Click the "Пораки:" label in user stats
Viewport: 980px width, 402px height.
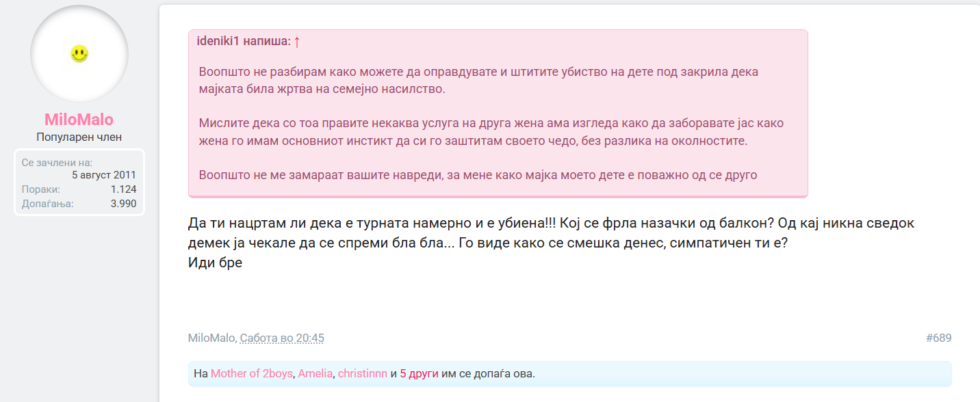tap(40, 189)
